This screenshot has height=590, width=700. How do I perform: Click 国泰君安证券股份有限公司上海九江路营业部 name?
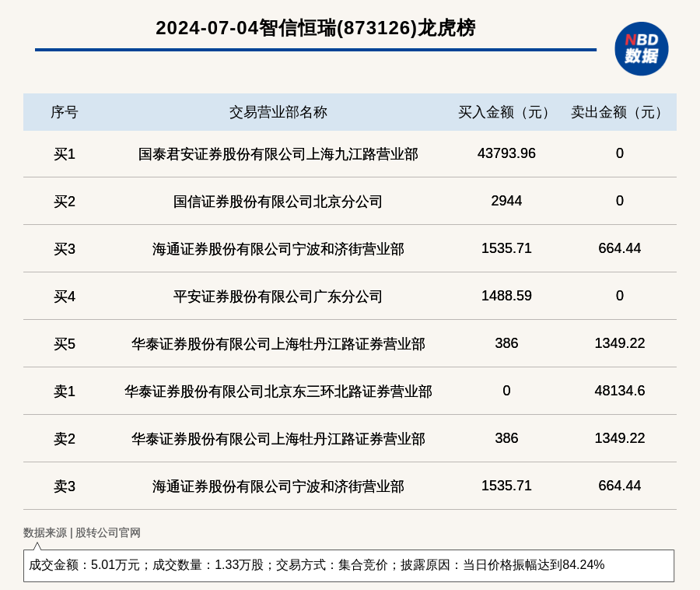[x=278, y=154]
